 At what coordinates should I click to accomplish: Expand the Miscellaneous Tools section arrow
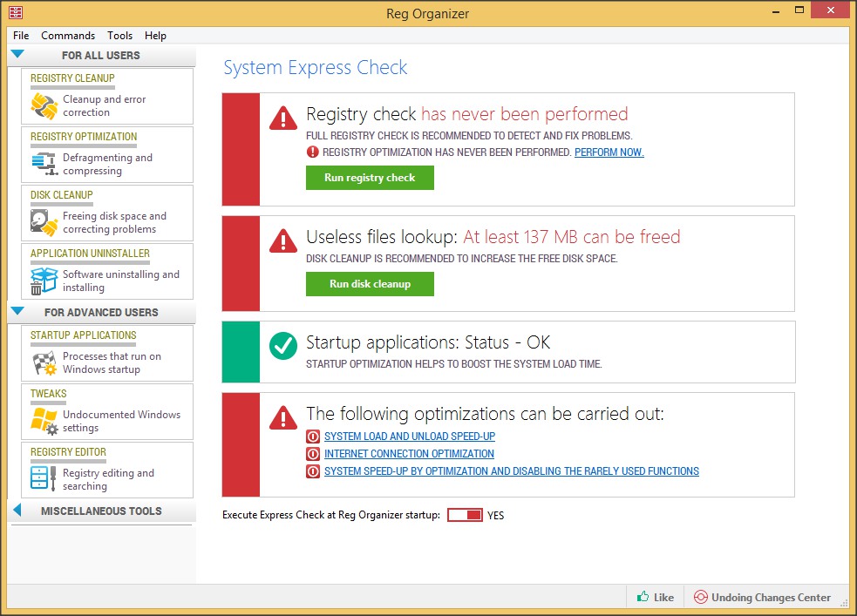click(x=17, y=510)
